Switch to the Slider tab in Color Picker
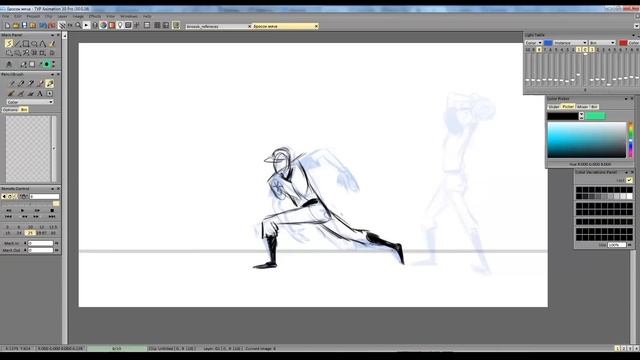640x360 pixels. [x=553, y=107]
